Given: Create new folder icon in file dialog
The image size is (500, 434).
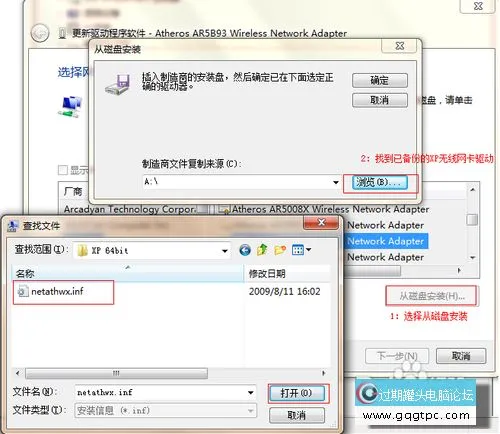Looking at the screenshot, I should [280, 250].
